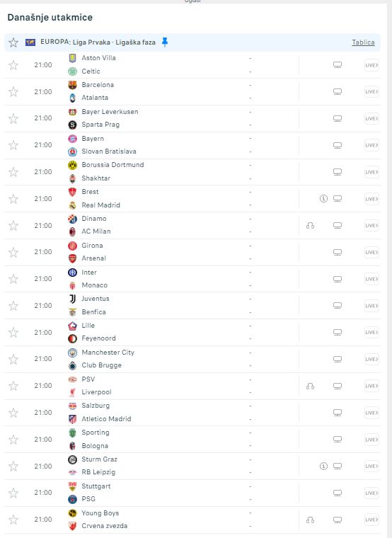Toggle the star for Girona vs Arsenal
This screenshot has width=392, height=538.
[x=13, y=252]
